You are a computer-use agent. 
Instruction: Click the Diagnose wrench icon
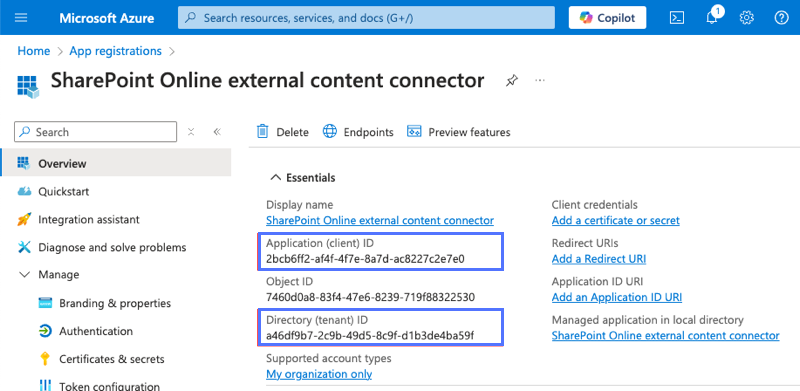pos(24,248)
